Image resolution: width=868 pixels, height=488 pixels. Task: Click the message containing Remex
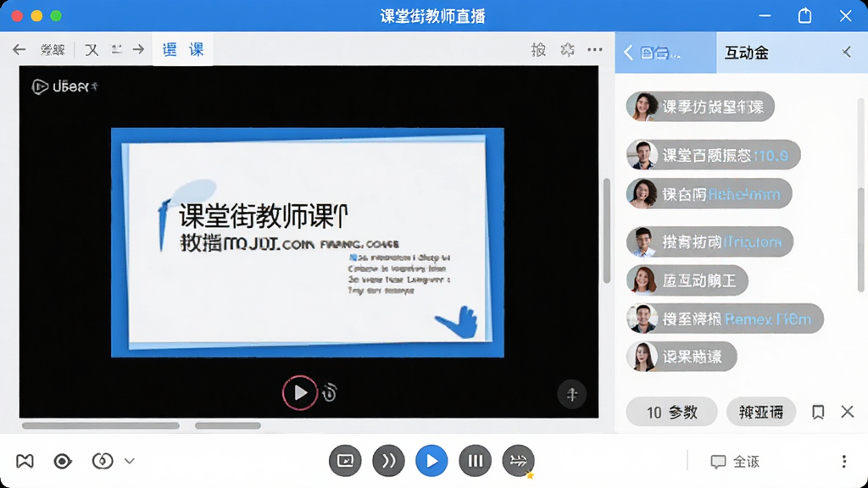tap(726, 319)
